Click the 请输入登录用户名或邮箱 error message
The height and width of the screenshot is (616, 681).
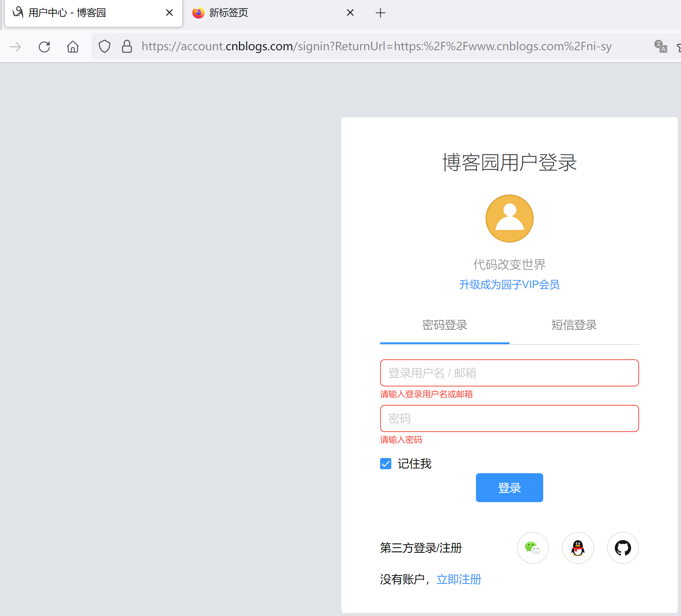tap(426, 394)
